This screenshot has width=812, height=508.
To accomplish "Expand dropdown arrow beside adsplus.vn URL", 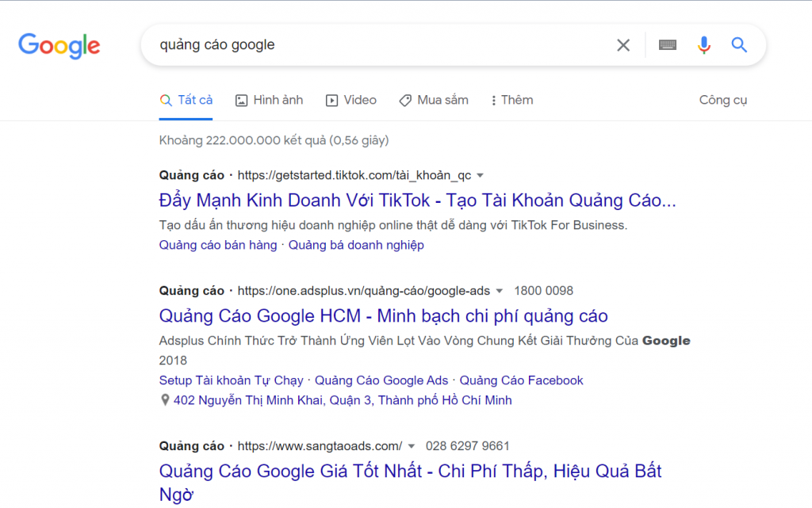I will tap(500, 291).
